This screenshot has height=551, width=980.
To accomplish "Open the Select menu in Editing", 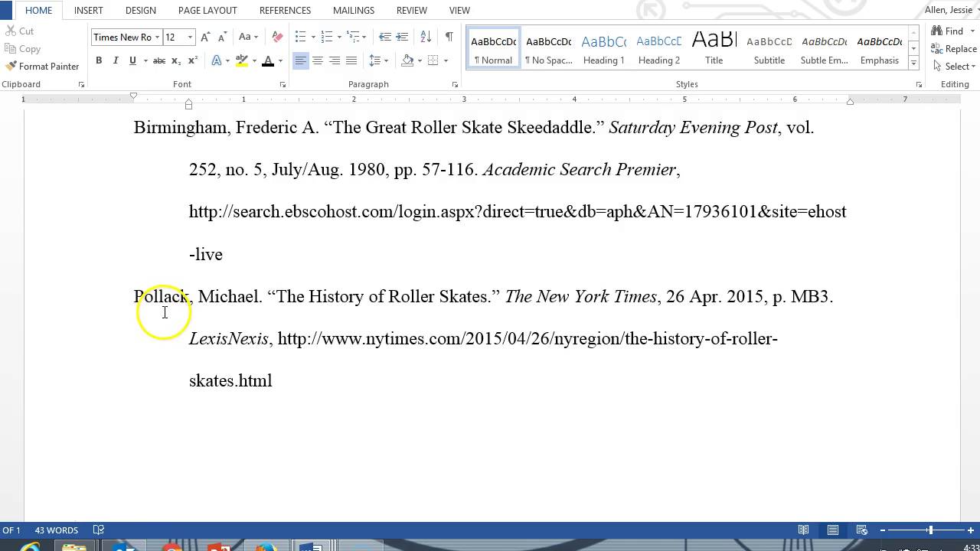I will [953, 67].
